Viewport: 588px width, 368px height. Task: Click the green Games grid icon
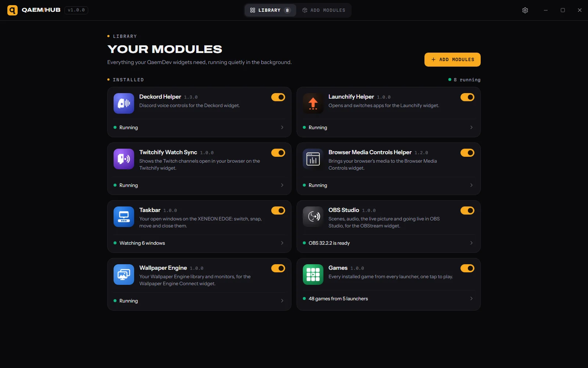click(313, 275)
